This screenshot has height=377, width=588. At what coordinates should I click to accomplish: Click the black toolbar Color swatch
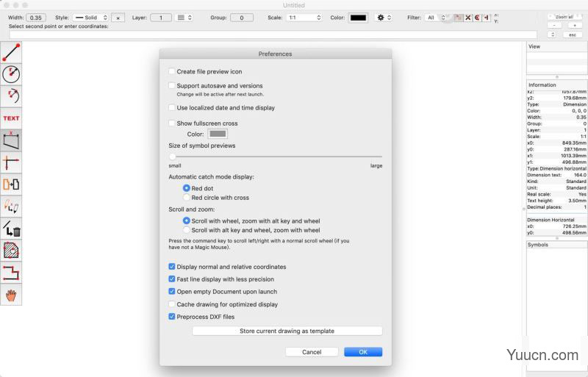pos(358,18)
